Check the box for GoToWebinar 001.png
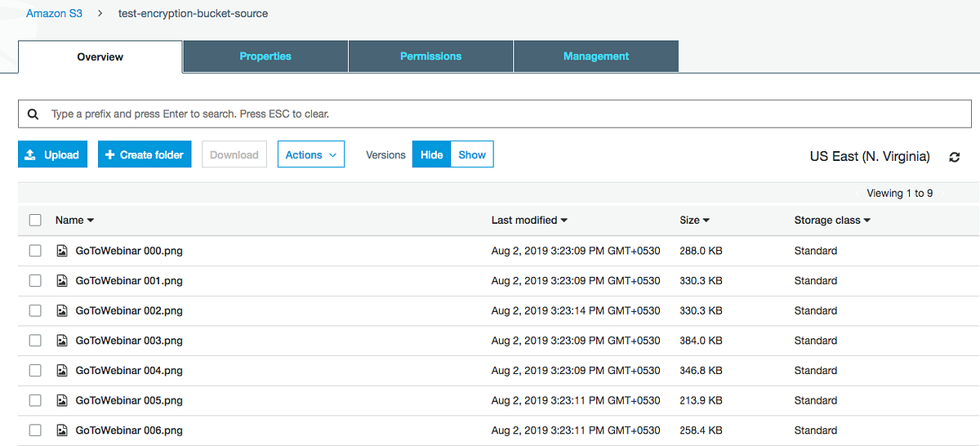This screenshot has height=446, width=980. coord(35,280)
